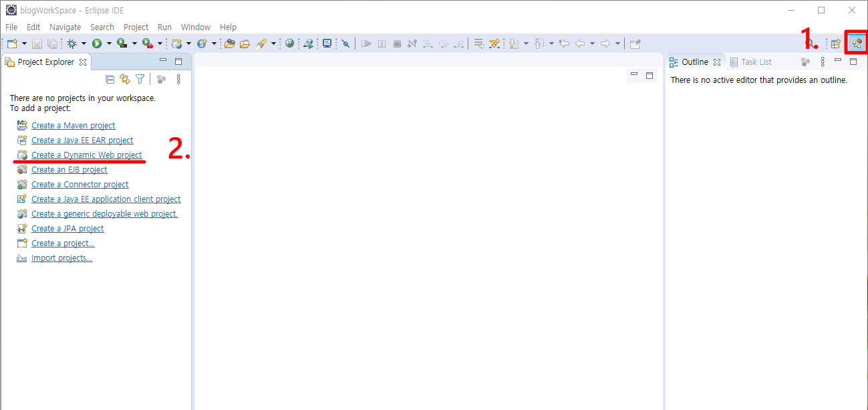Click the Resume debug icon
Screen dimensions: 868x410
tap(366, 43)
